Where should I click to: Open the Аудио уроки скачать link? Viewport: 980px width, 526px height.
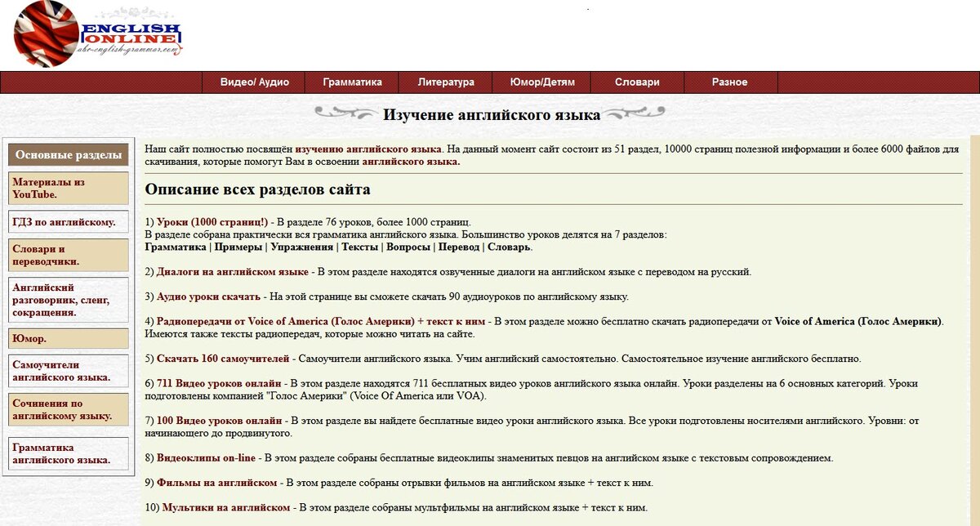[209, 296]
